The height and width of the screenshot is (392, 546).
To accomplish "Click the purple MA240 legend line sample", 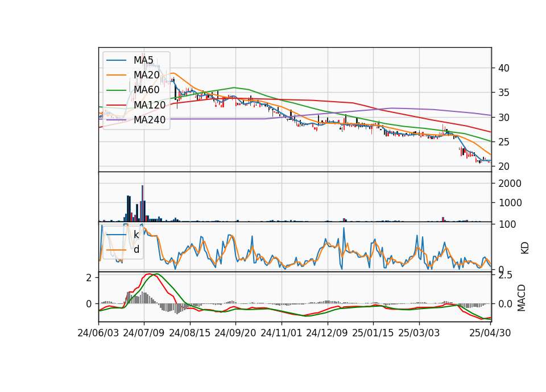I will [116, 120].
